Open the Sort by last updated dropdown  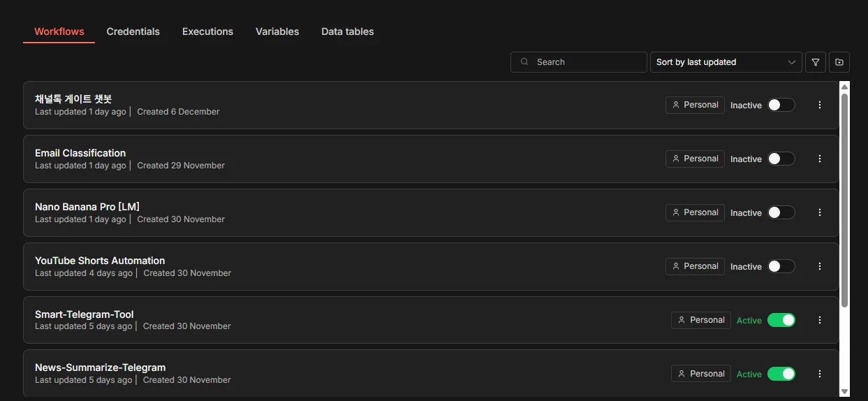tap(725, 62)
